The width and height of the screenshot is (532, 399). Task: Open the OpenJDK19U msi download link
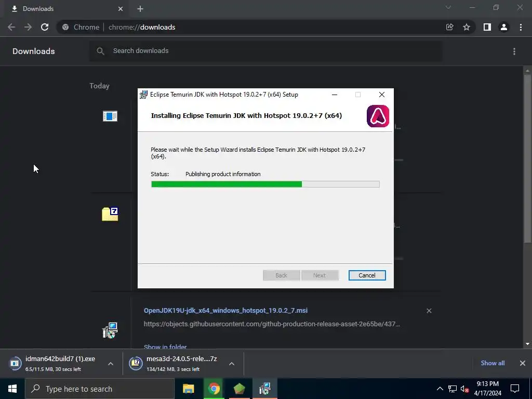click(225, 311)
